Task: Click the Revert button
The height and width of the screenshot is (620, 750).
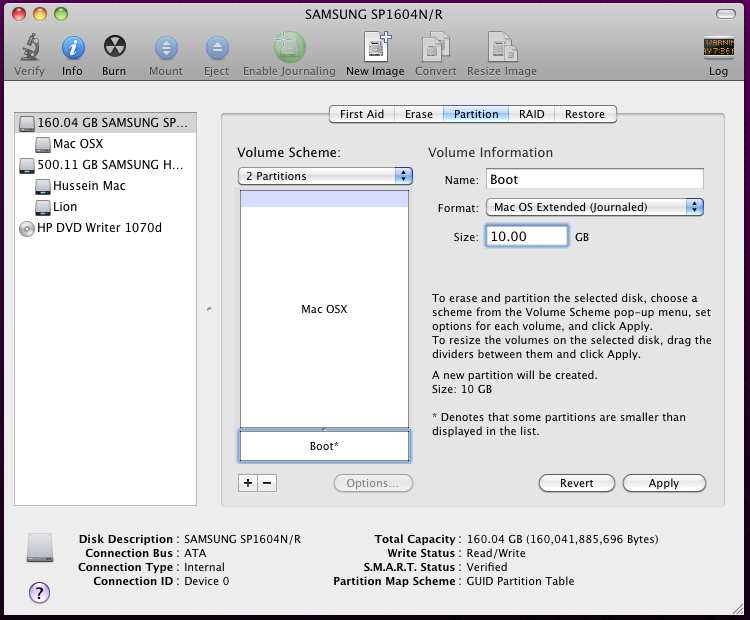Action: tap(577, 483)
